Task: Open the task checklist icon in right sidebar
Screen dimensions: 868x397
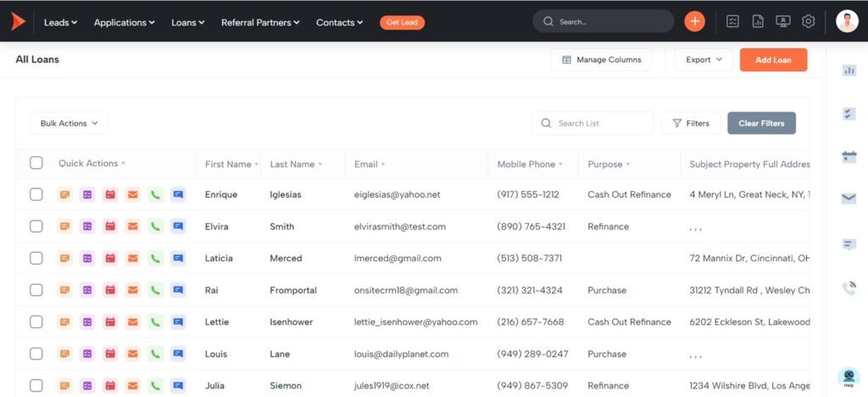Action: [849, 114]
